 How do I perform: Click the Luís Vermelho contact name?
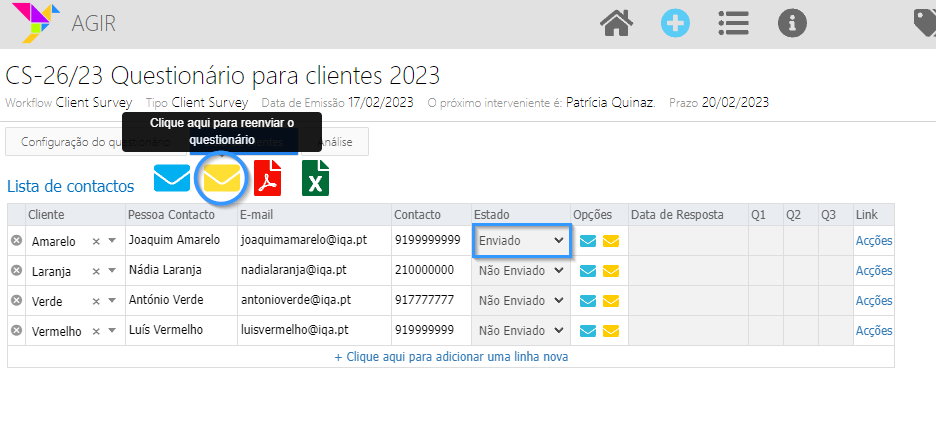[x=166, y=330]
